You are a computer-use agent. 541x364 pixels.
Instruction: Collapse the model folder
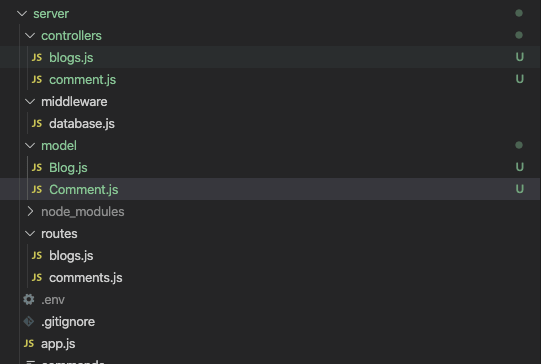[30, 146]
